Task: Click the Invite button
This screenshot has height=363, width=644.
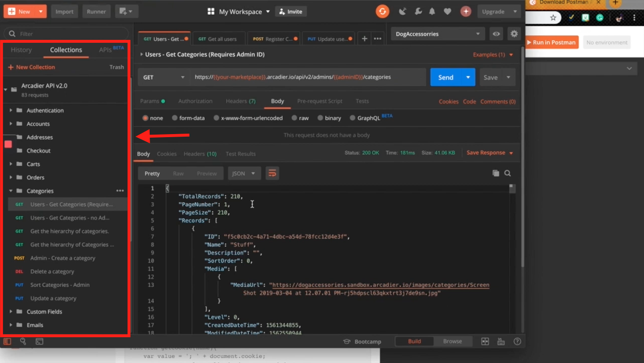Action: 291,12
